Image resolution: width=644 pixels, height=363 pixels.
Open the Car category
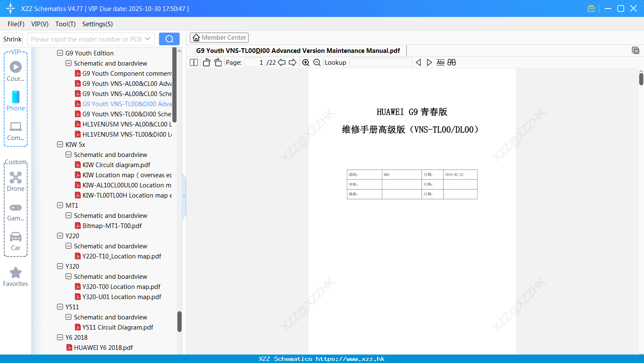16,241
